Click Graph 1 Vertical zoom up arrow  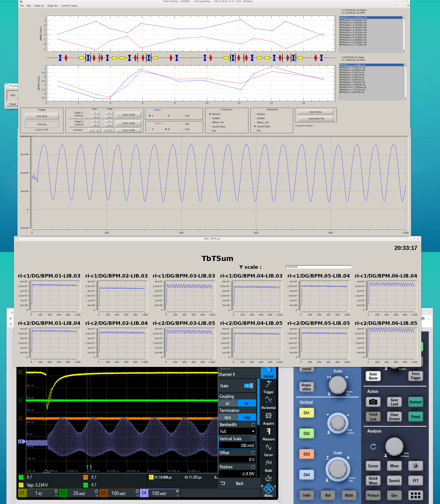95,113
